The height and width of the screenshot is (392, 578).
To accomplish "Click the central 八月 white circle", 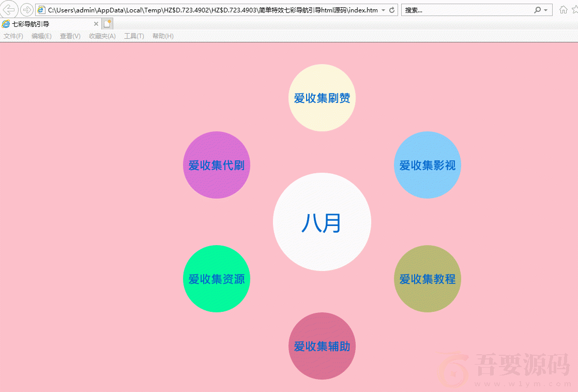I will pyautogui.click(x=322, y=222).
